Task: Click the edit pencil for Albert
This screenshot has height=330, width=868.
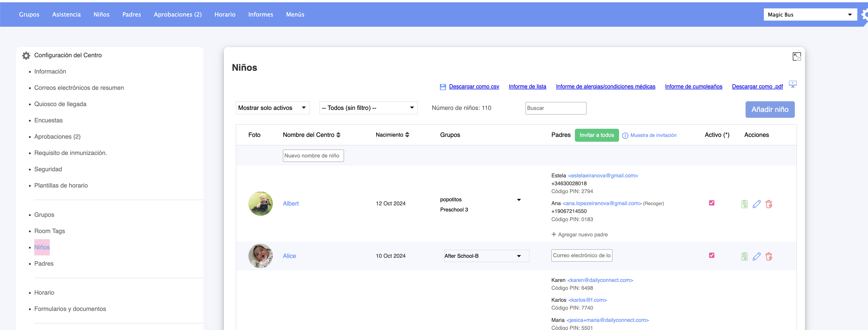Action: [x=756, y=204]
